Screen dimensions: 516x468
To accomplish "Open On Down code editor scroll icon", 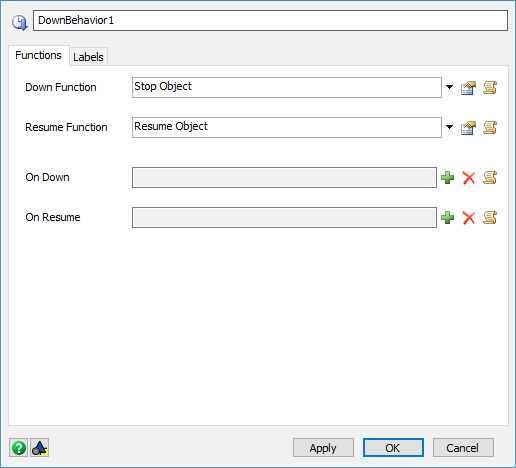I will pyautogui.click(x=490, y=178).
